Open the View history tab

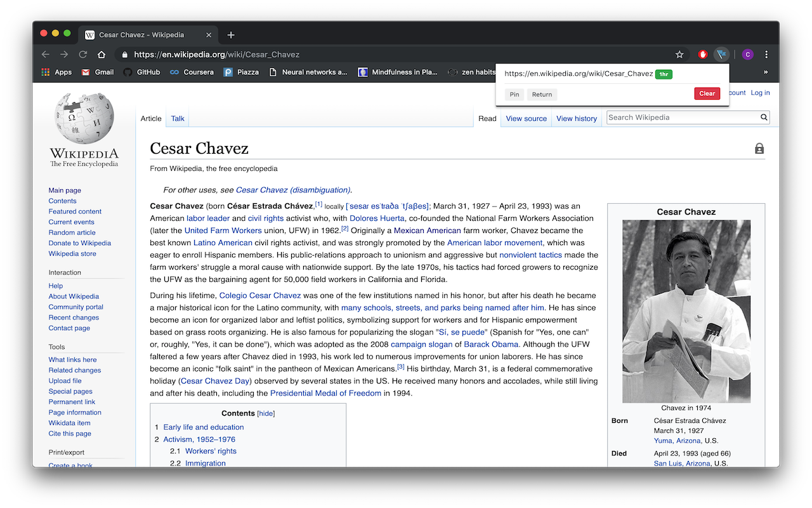click(x=577, y=118)
